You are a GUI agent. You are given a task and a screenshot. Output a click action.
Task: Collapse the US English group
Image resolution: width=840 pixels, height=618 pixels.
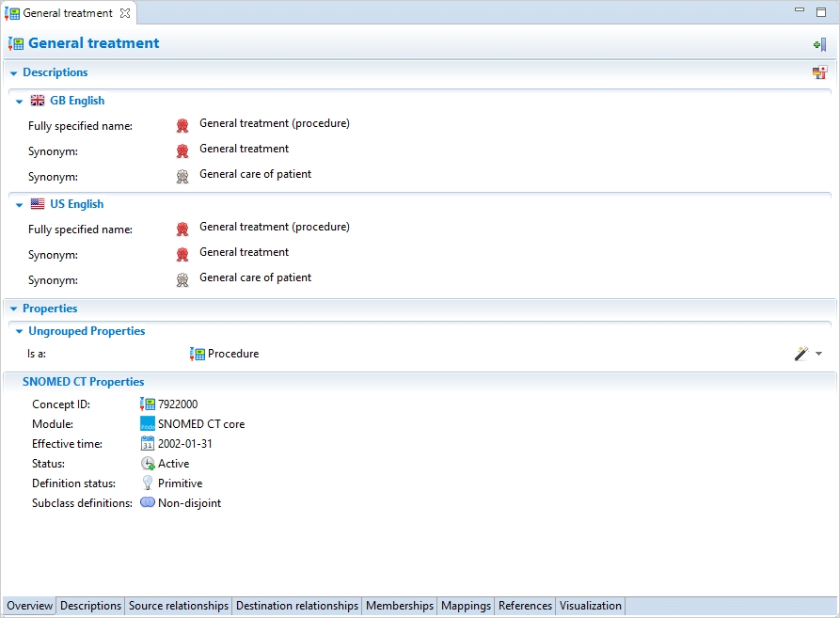coord(19,204)
